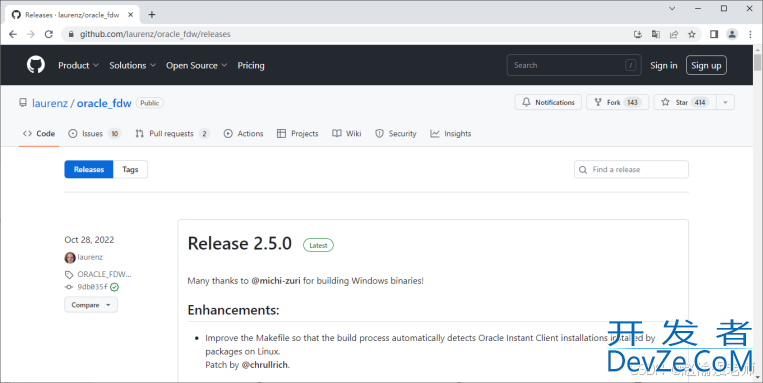Click the translate page icon
The width and height of the screenshot is (763, 383).
tap(656, 34)
